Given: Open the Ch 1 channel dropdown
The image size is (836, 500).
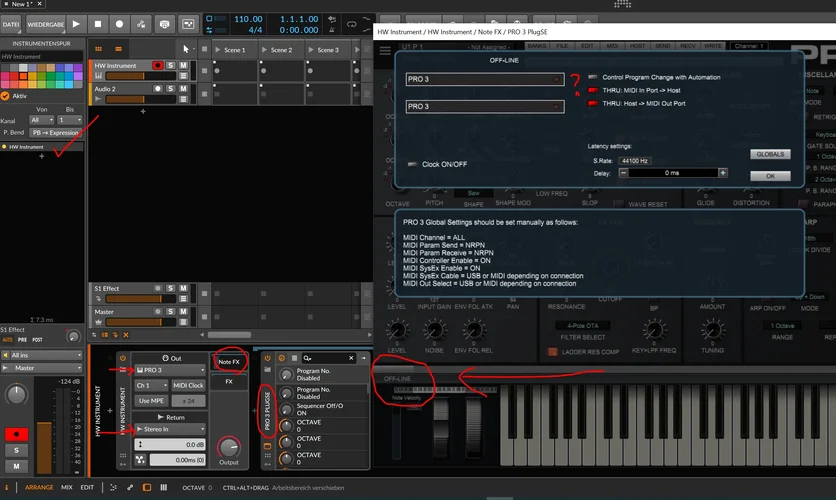Looking at the screenshot, I should click(151, 385).
